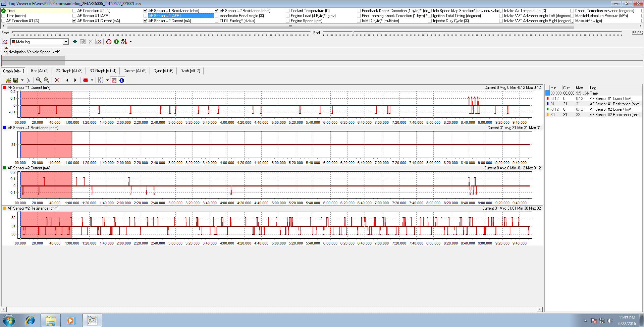The image size is (644, 327).
Task: Check the Engine Speed (rpm) checkbox
Action: pos(288,21)
